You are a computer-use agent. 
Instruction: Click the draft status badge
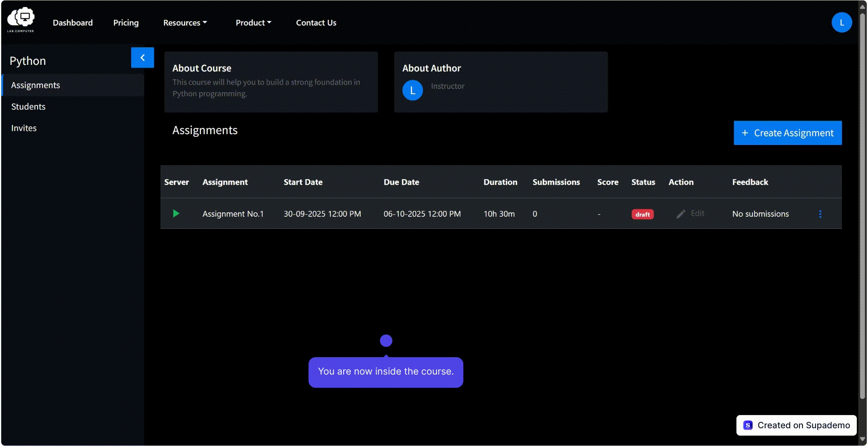[642, 214]
